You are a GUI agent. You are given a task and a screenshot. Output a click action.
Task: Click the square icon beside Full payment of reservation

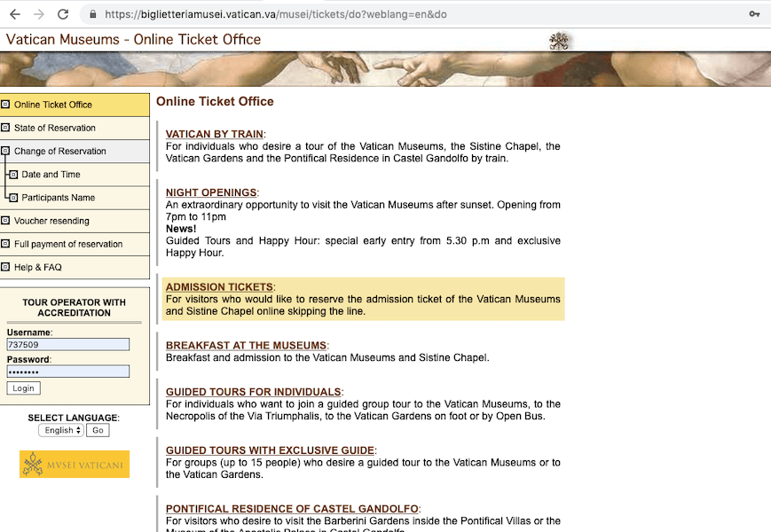point(5,244)
